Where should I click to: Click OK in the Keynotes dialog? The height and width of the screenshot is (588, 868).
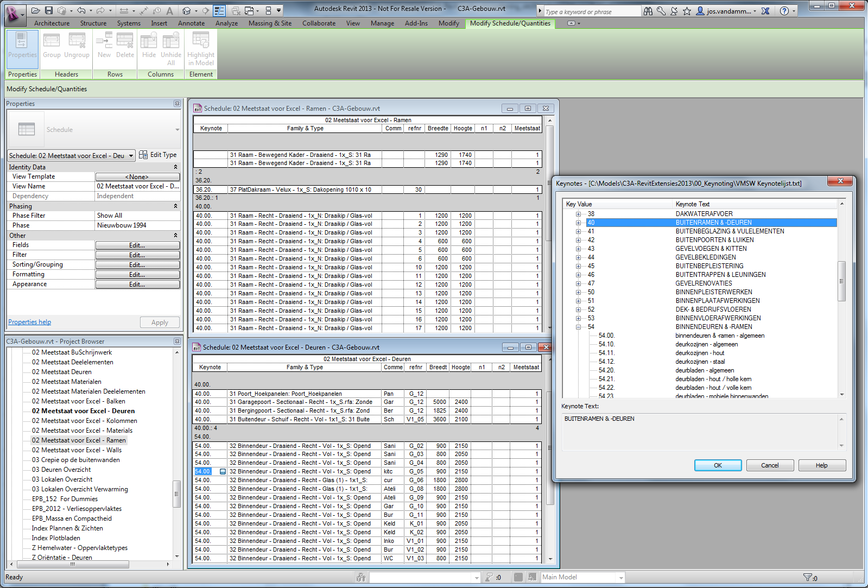(x=718, y=465)
